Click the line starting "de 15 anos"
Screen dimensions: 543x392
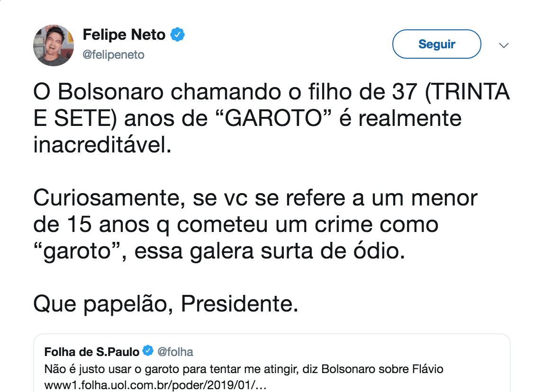[x=235, y=225]
